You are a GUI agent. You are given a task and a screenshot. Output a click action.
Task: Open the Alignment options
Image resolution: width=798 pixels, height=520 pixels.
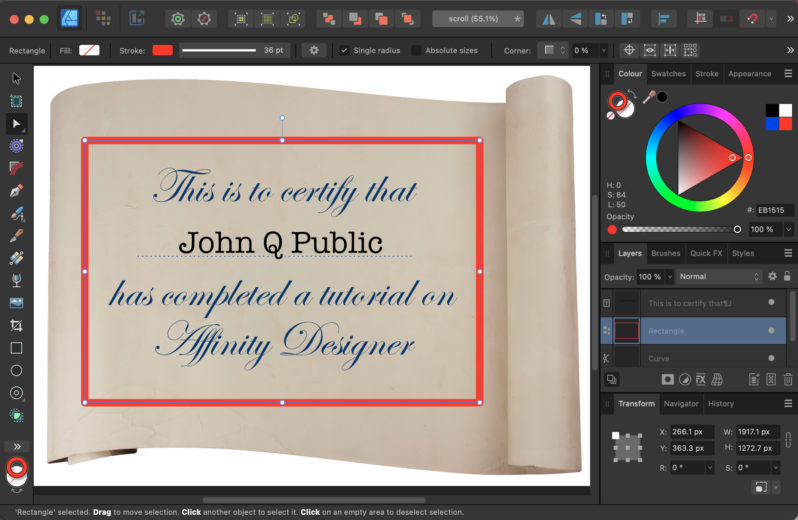pos(664,19)
